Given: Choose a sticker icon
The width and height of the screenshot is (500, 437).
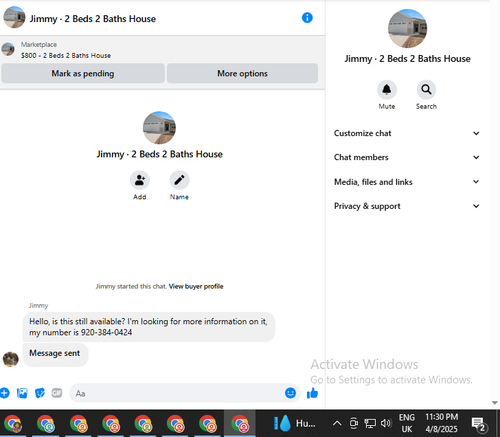Looking at the screenshot, I should coord(39,393).
